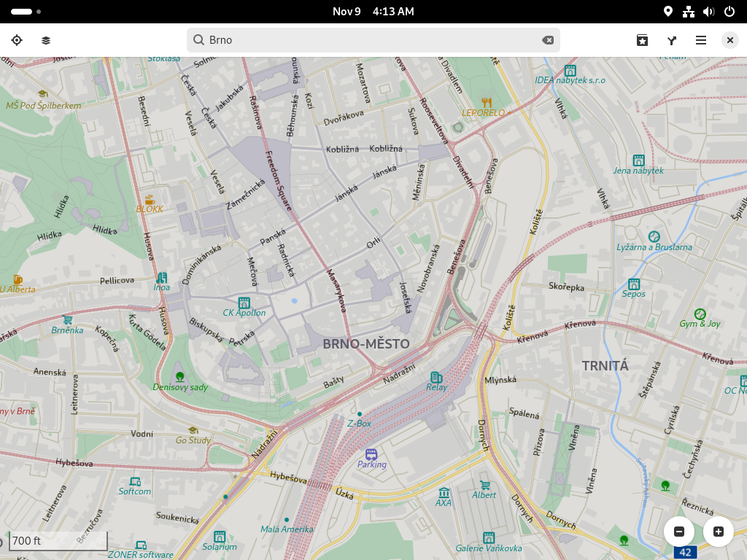Viewport: 747px width, 560px height.
Task: Select the U Alberta pub icon
Action: coord(18,279)
